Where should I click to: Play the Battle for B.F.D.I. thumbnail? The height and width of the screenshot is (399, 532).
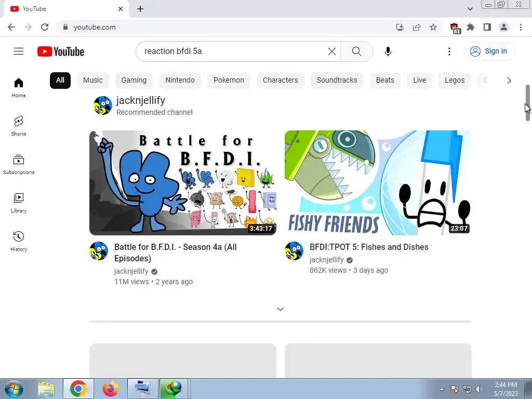click(182, 182)
